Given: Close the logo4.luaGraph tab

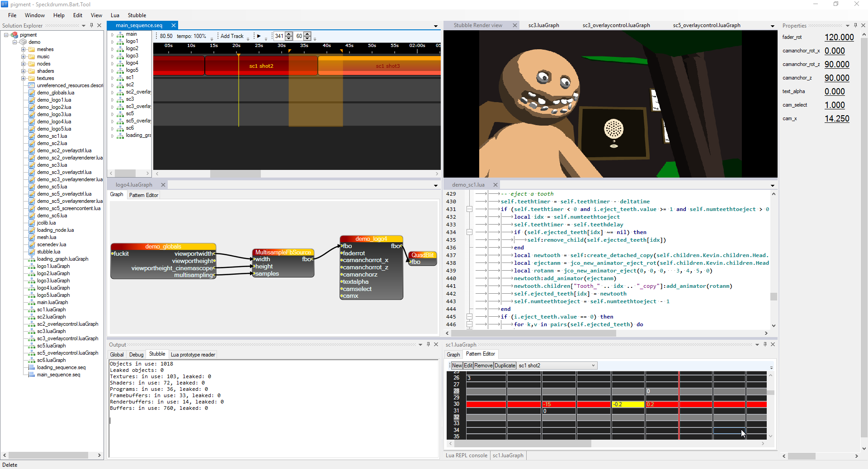Looking at the screenshot, I should pyautogui.click(x=163, y=185).
